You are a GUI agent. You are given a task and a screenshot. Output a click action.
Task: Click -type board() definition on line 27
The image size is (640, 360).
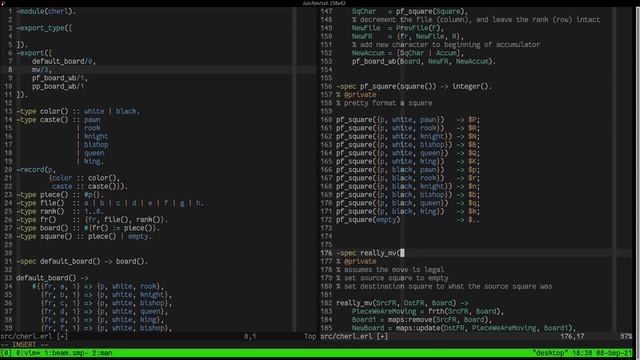point(88,228)
